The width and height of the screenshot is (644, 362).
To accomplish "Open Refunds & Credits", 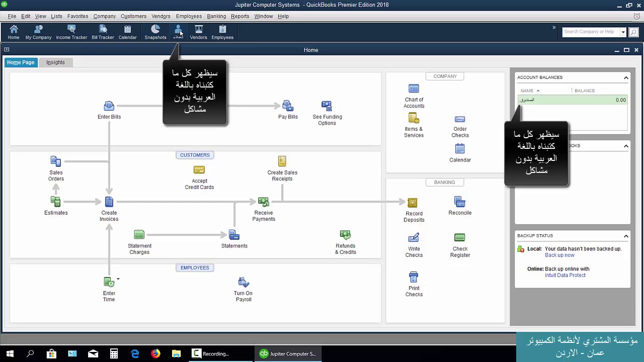I will [345, 242].
